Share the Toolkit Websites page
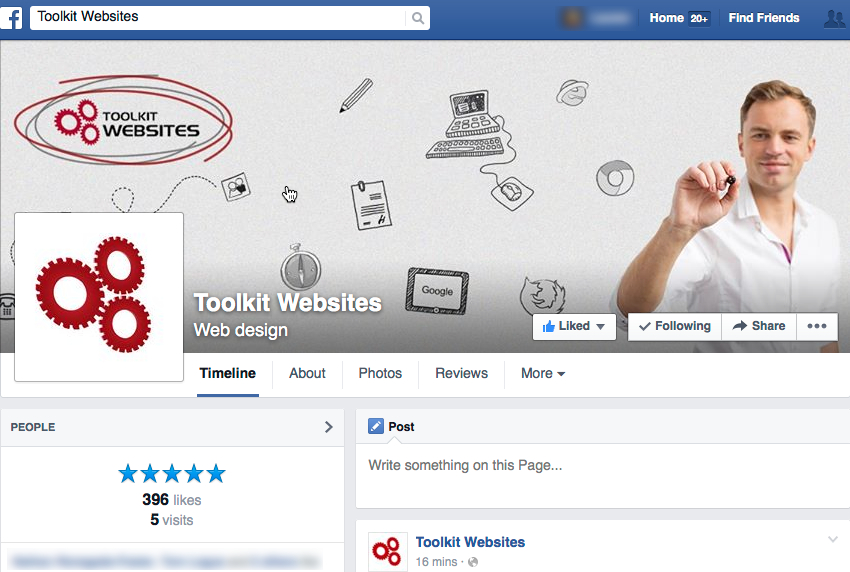 pyautogui.click(x=759, y=326)
